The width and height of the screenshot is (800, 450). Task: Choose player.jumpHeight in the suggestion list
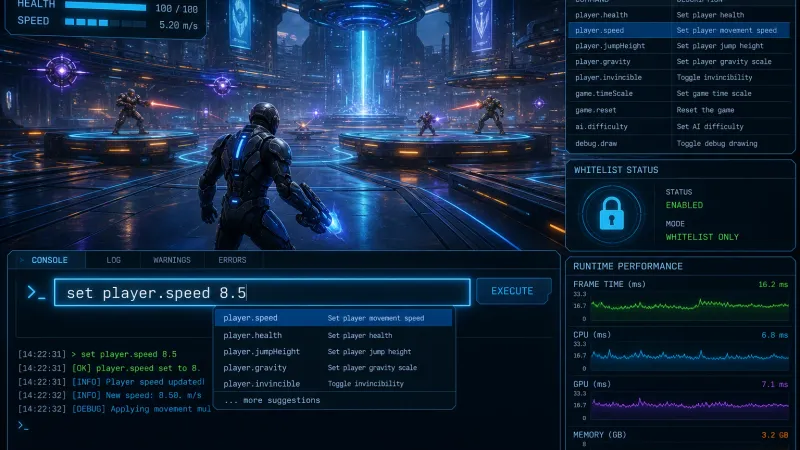pos(333,352)
